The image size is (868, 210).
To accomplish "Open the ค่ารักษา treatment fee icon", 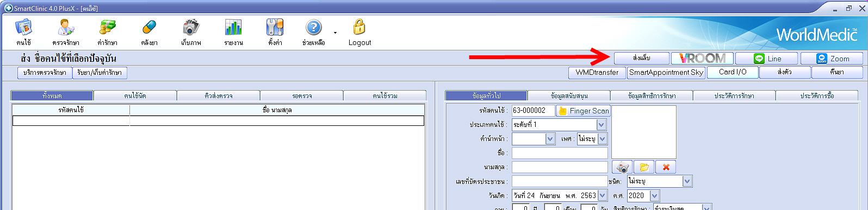I will 108,27.
